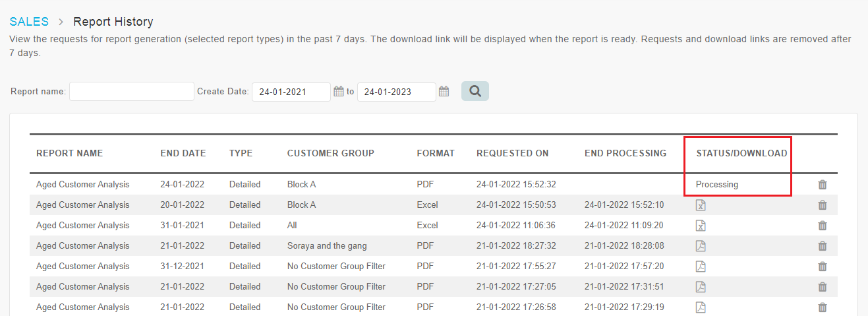The height and width of the screenshot is (316, 868).
Task: Download the Excel report requested at 15:50:53
Action: click(x=701, y=205)
